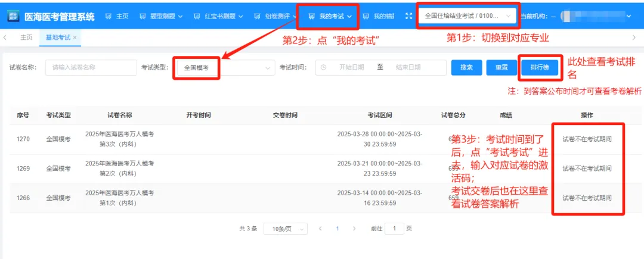
Task: Expand the 题型刷题 menu
Action: (x=161, y=17)
